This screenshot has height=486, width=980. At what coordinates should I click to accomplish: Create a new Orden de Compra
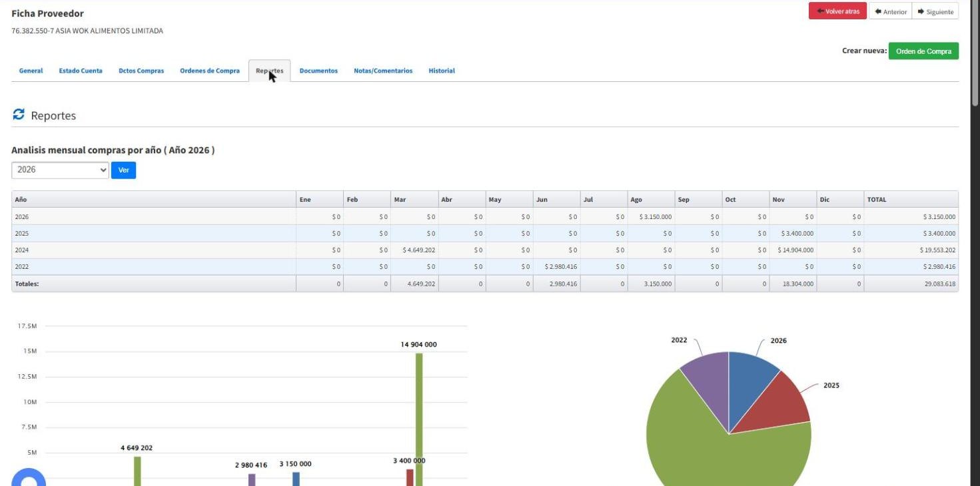click(923, 51)
